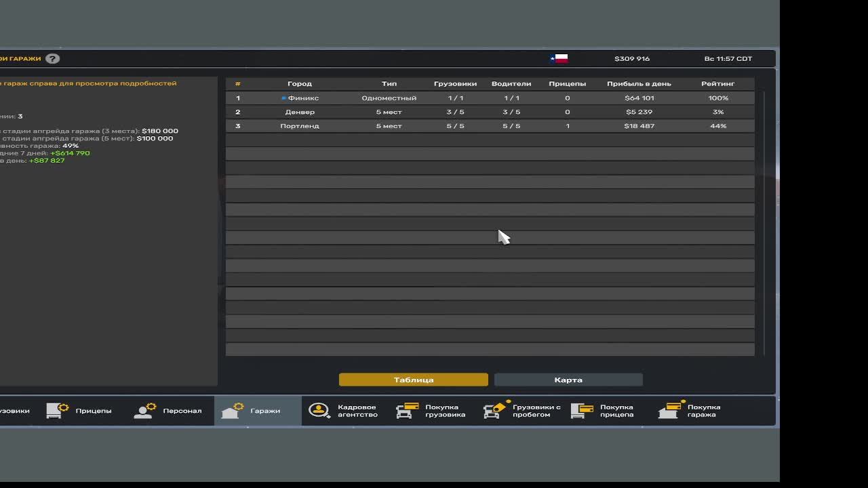This screenshot has width=868, height=488.
Task: Select the Денвер garage row
Action: pyautogui.click(x=490, y=112)
